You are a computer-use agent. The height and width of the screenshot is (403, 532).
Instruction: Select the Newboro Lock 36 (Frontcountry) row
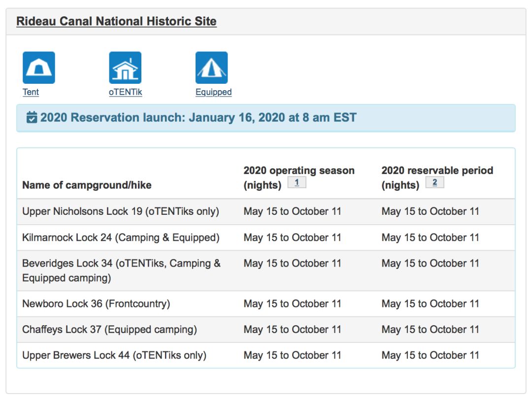point(96,303)
